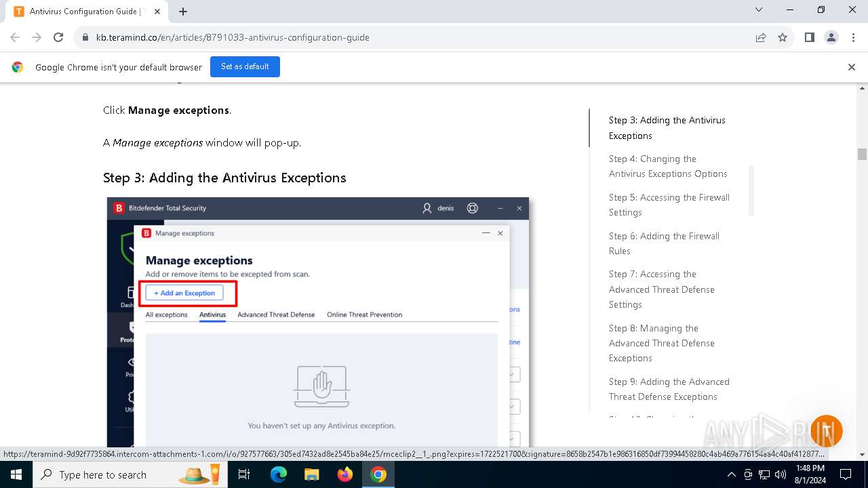
Task: Click the Bitdefender support lifebuoy icon in screenshot
Action: pyautogui.click(x=473, y=208)
